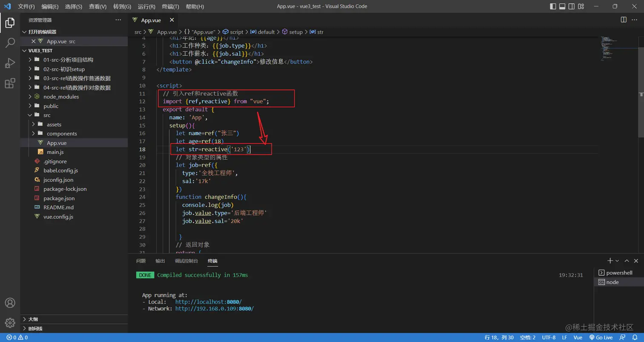The height and width of the screenshot is (342, 644).
Task: Open the 转到(G) menu
Action: [x=122, y=6]
